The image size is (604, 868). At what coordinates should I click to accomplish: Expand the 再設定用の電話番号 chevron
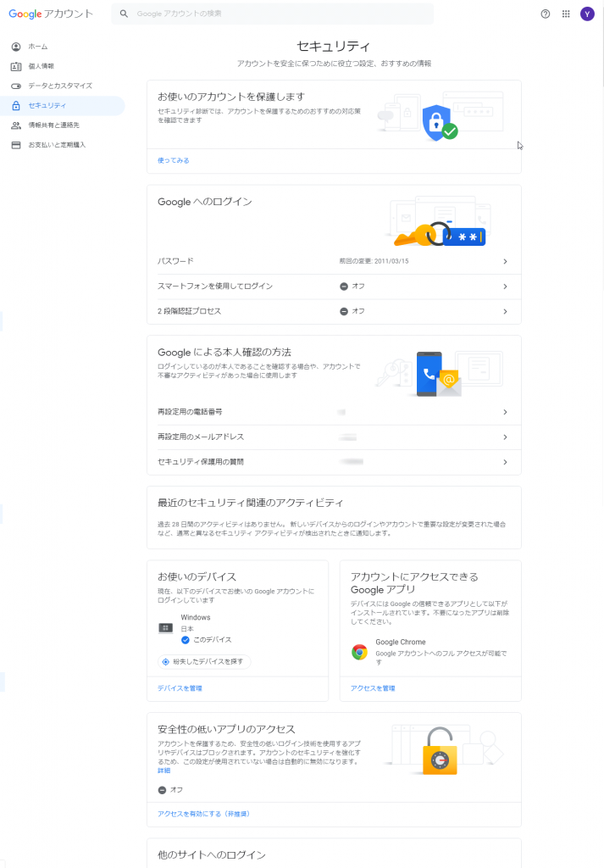pyautogui.click(x=505, y=413)
